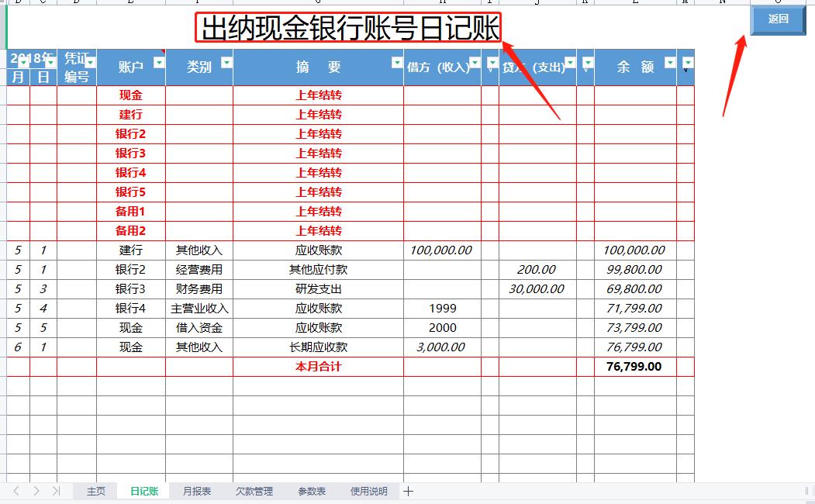Open the 借方(收入) column filter dropdown
This screenshot has width=815, height=504.
pyautogui.click(x=474, y=63)
